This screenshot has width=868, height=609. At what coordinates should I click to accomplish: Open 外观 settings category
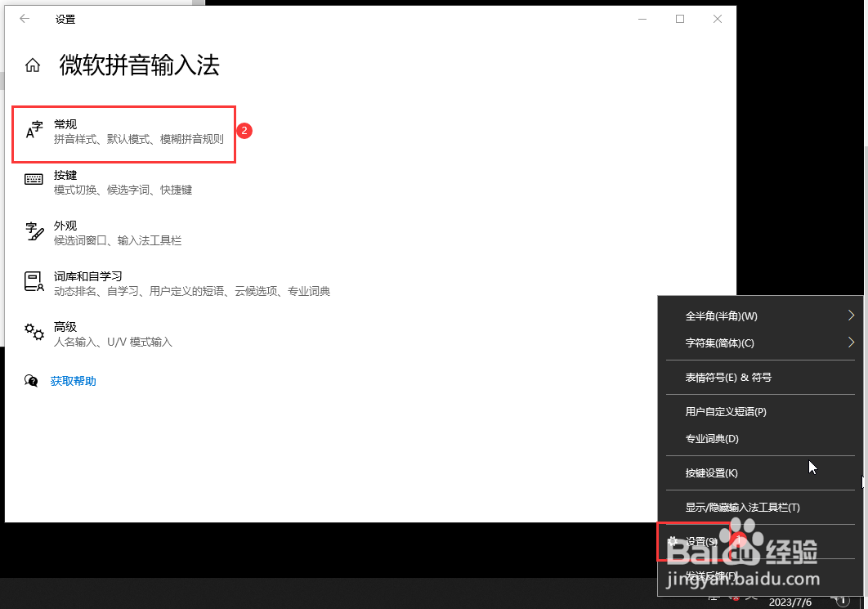(104, 233)
